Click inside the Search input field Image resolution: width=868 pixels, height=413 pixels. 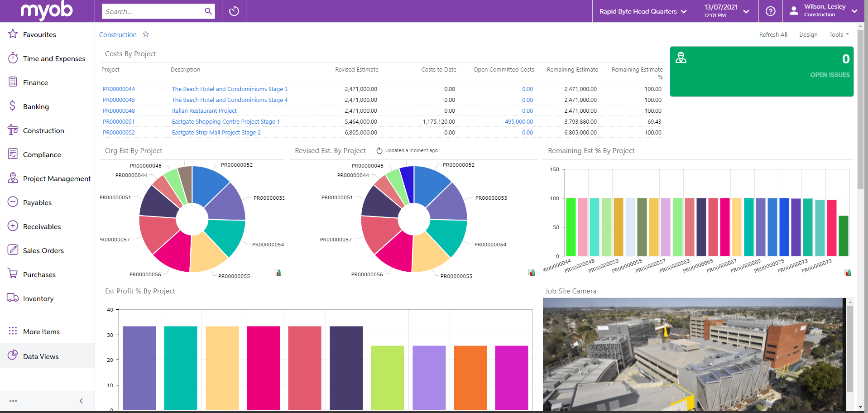click(152, 11)
